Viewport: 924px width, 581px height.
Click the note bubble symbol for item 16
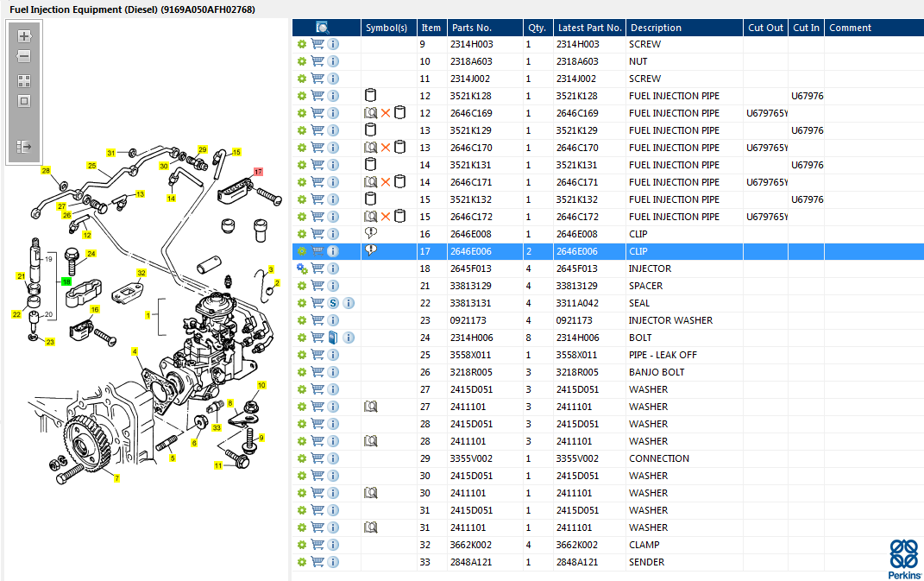pyautogui.click(x=371, y=234)
